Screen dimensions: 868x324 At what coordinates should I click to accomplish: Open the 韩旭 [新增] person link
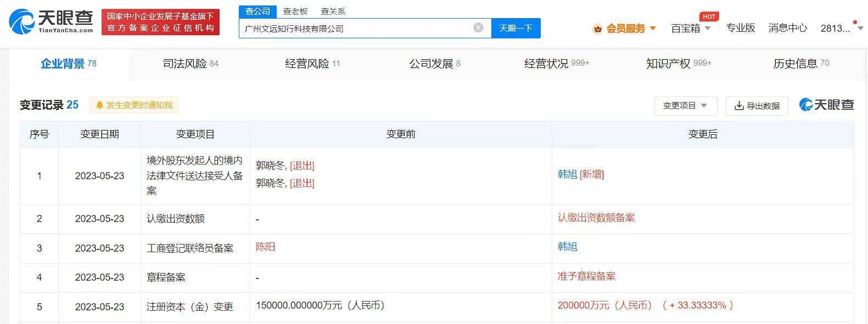click(567, 174)
